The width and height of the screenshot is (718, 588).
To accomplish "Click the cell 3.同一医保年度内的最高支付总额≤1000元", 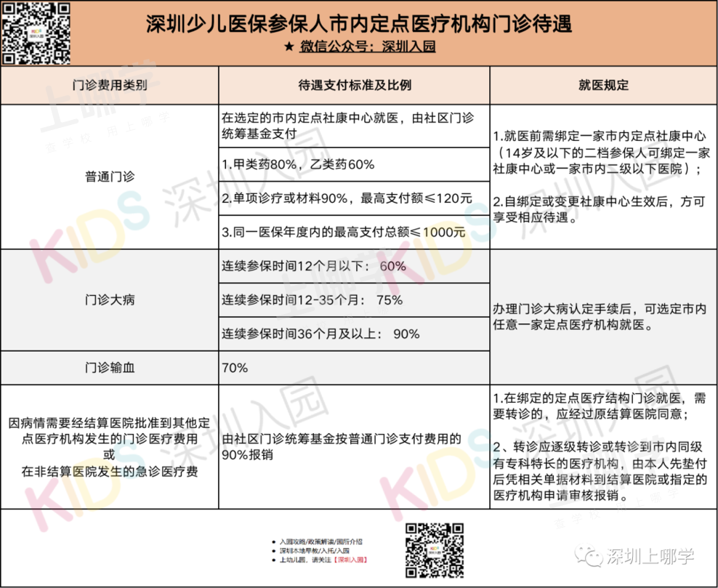I will tap(355, 232).
